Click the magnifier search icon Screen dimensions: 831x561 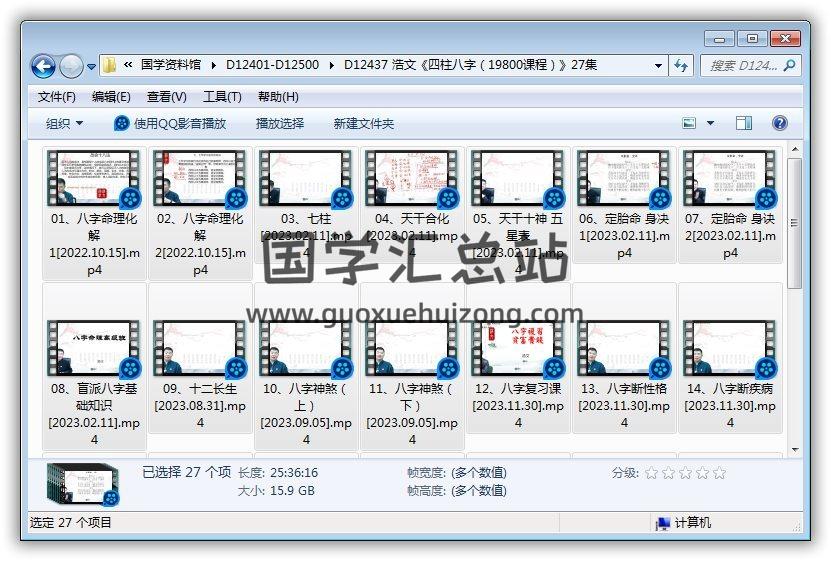pyautogui.click(x=789, y=66)
